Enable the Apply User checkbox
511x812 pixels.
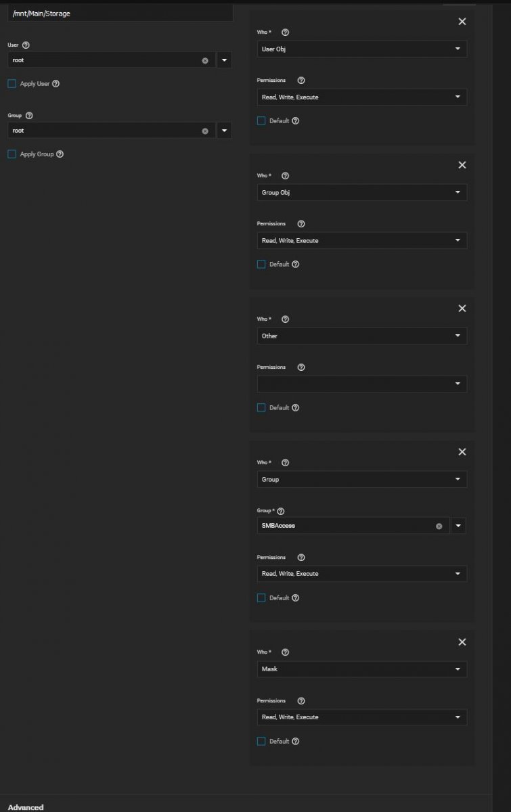pyautogui.click(x=12, y=84)
